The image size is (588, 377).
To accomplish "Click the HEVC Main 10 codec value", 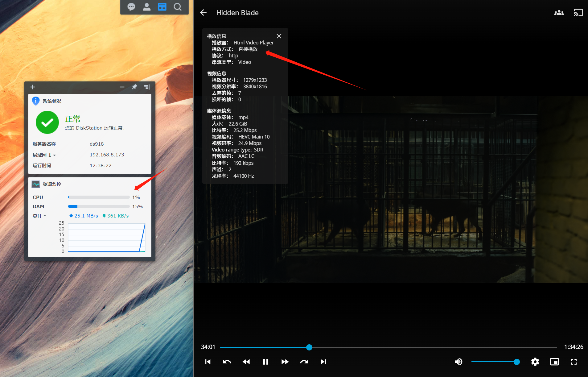I will [254, 137].
